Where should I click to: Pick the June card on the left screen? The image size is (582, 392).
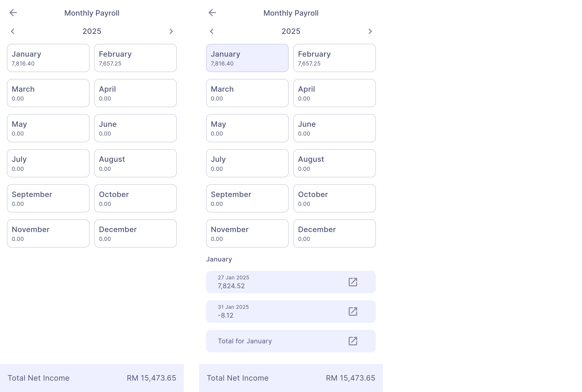coord(135,128)
